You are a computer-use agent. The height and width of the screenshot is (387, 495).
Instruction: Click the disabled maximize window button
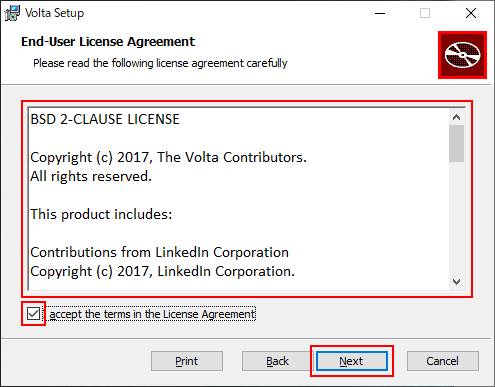[425, 13]
